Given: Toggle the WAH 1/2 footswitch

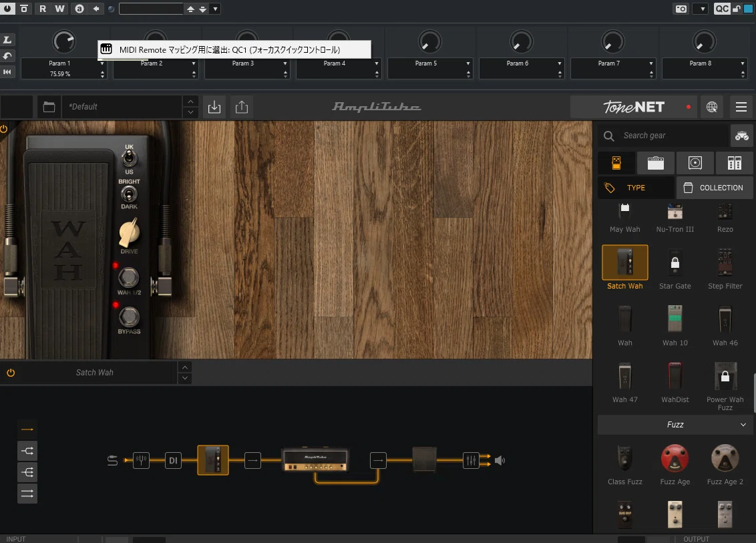Looking at the screenshot, I should [x=129, y=277].
